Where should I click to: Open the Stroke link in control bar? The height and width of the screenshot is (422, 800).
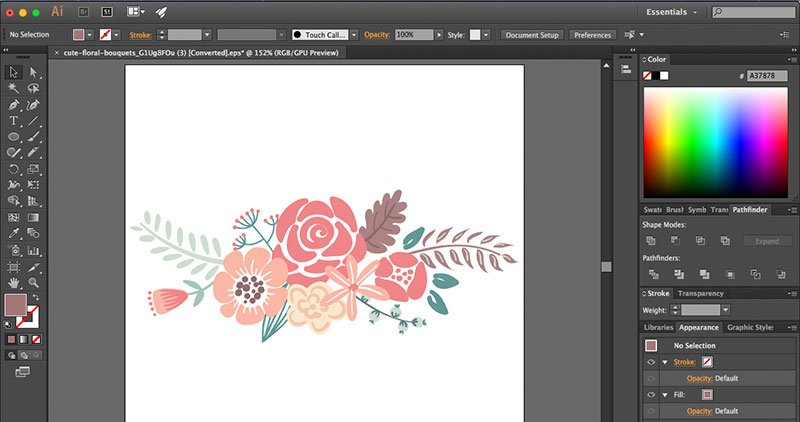point(140,35)
